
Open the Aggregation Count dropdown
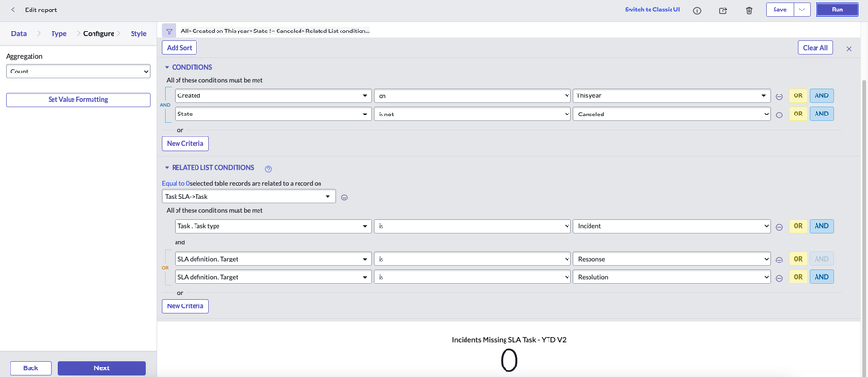coord(78,72)
